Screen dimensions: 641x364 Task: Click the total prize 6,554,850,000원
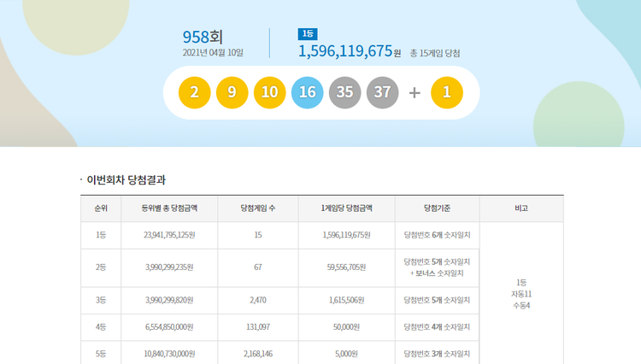click(169, 326)
